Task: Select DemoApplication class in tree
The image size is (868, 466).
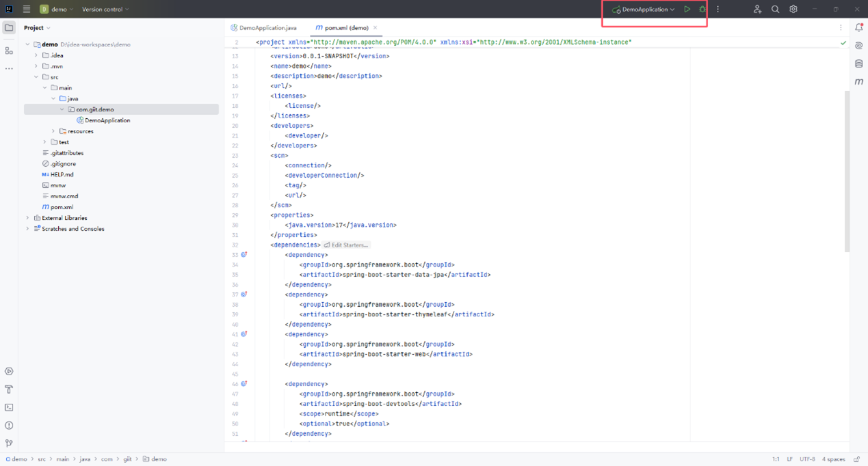Action: 103,120
